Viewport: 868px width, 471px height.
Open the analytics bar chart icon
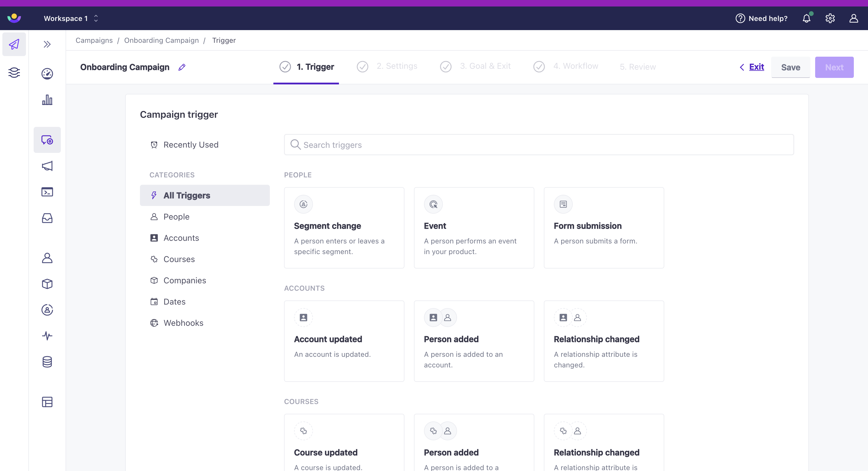(x=47, y=99)
